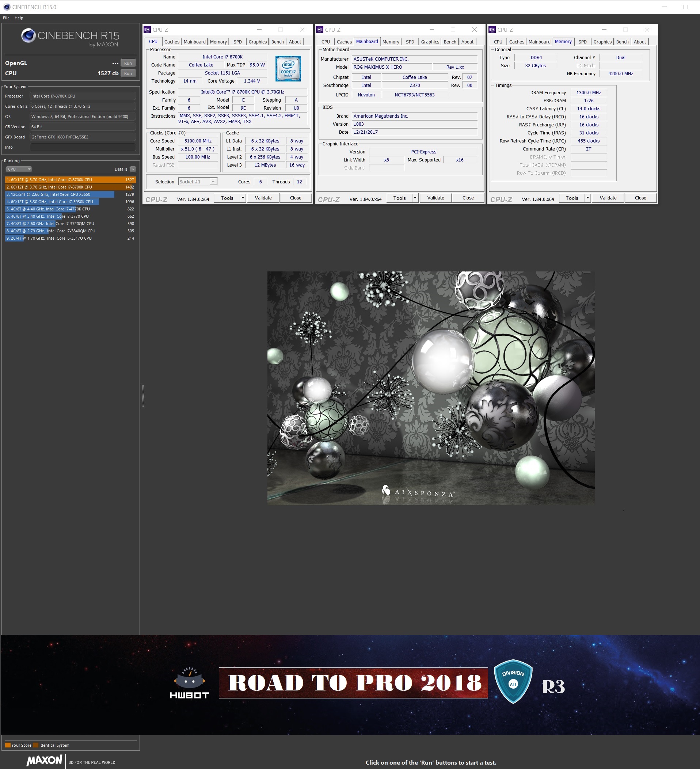700x769 pixels.
Task: Click the DRAM Frequency 1300.0 MHz value
Action: [x=588, y=93]
